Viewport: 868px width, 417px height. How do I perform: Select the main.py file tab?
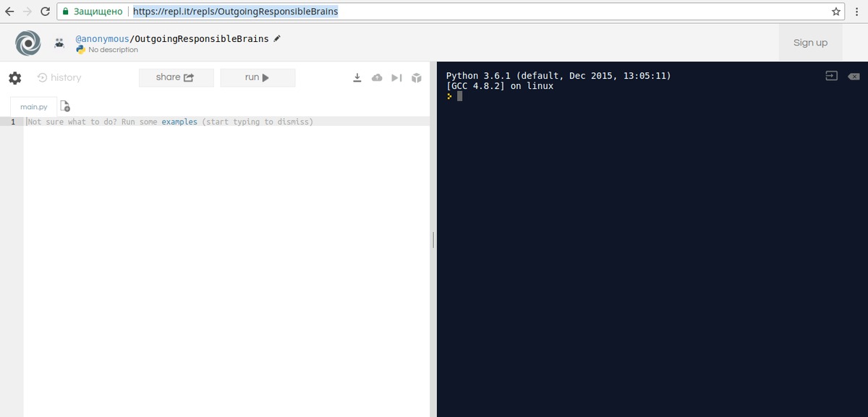pos(33,107)
